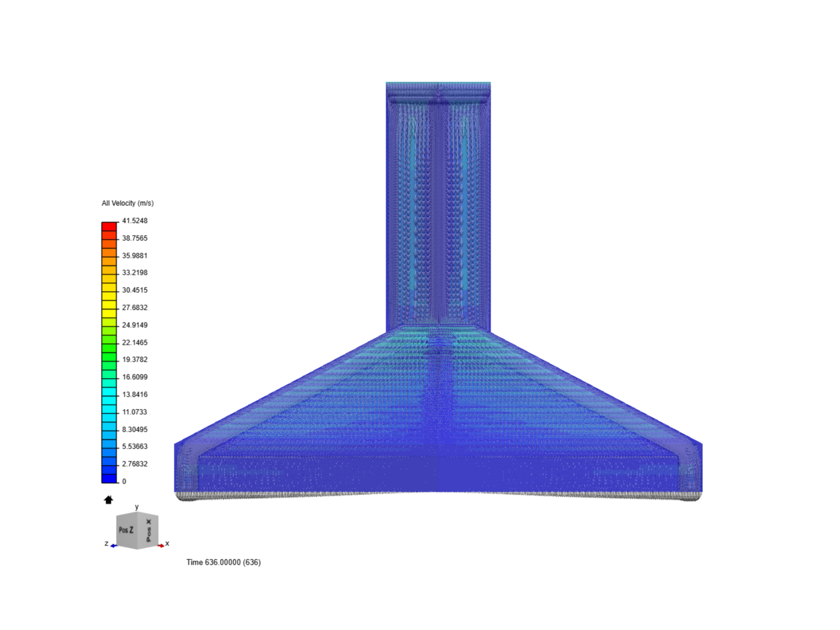The width and height of the screenshot is (840, 630).
Task: Click the legend value 35.9881
Action: point(135,256)
